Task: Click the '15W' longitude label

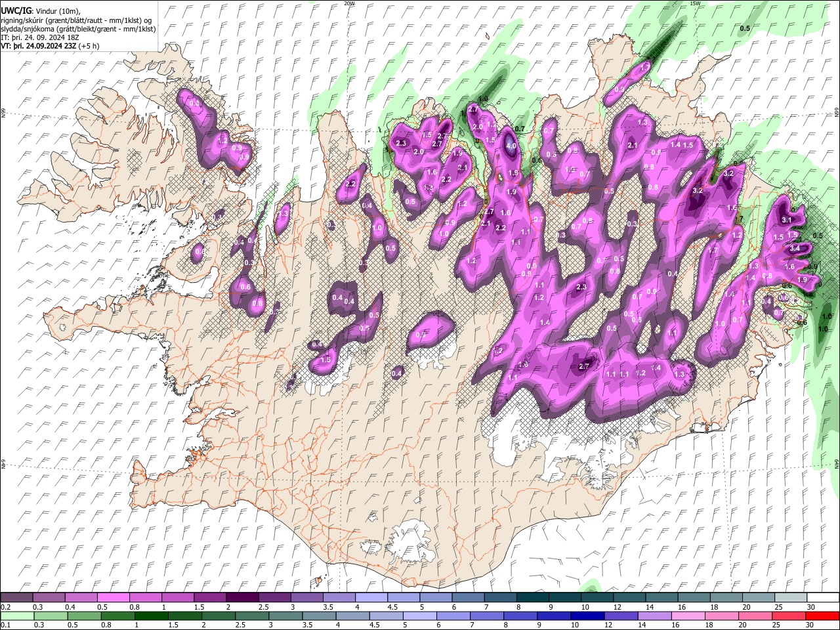Action: (x=696, y=3)
